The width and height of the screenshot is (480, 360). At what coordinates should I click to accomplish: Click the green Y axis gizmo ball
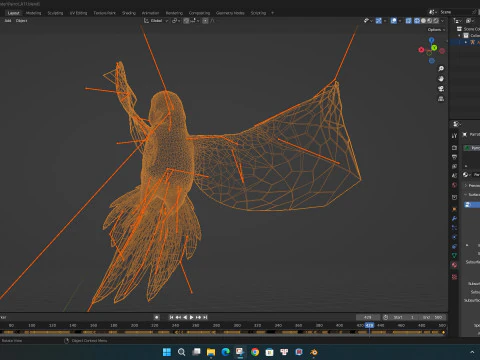(x=434, y=48)
